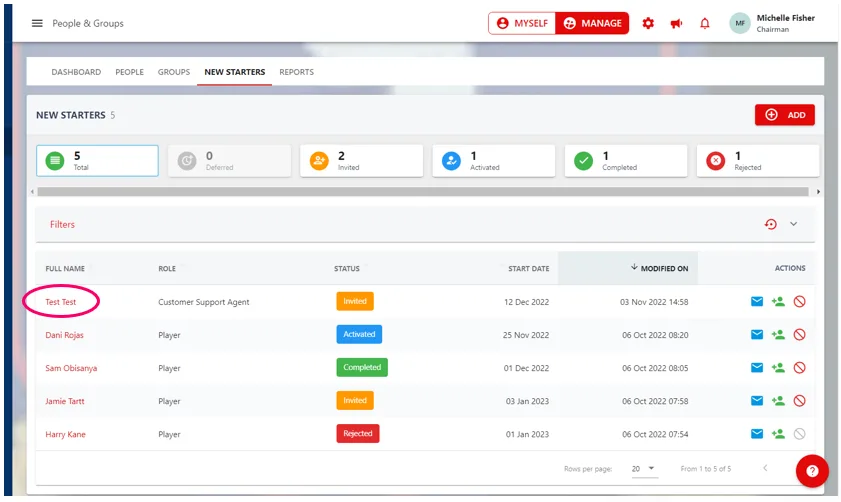Open Dani Rojas's profile link
Viewport: 841px width, 502px height.
[64, 335]
